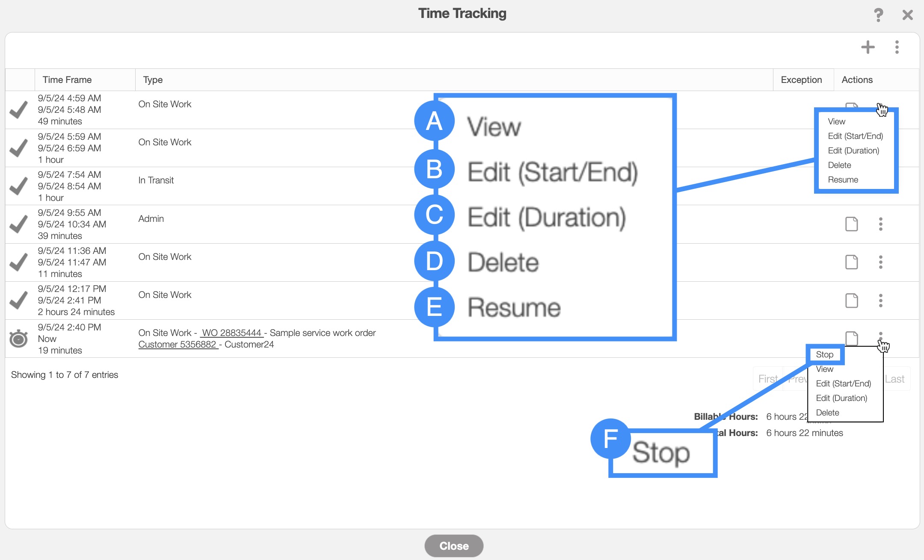
Task: Click the help question mark icon
Action: click(x=878, y=15)
